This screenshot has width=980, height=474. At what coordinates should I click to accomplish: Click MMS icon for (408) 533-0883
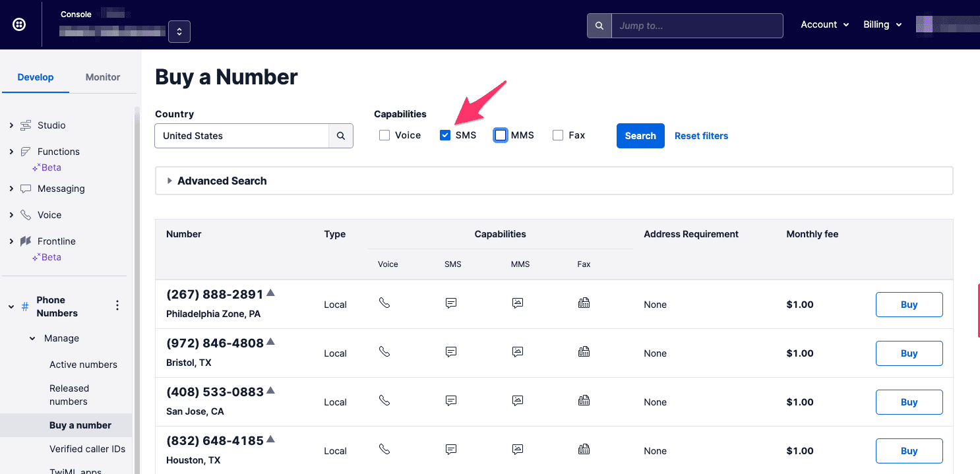point(518,401)
